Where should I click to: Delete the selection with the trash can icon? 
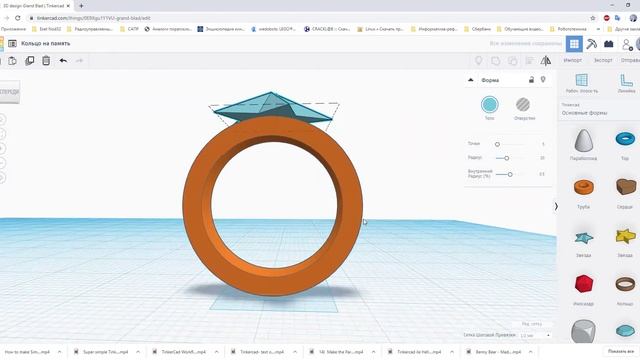[x=46, y=61]
